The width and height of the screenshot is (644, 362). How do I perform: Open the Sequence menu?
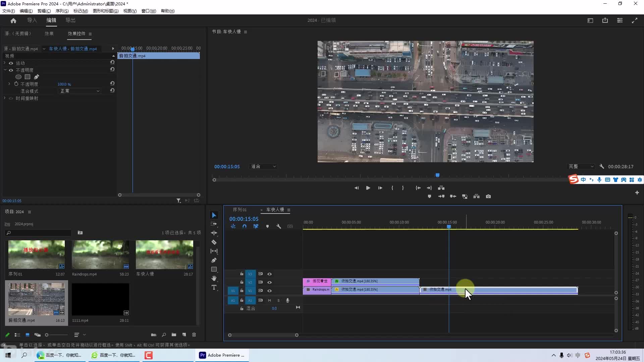[62, 11]
